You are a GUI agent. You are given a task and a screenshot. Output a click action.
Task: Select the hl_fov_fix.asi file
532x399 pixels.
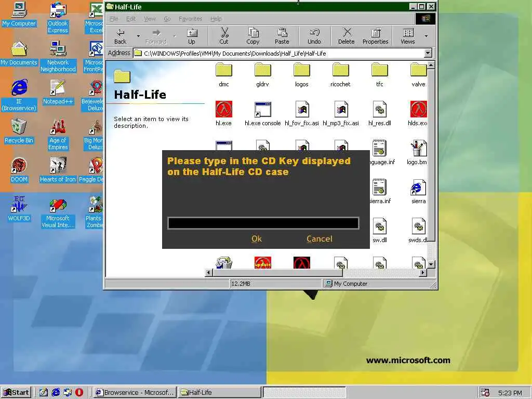302,114
